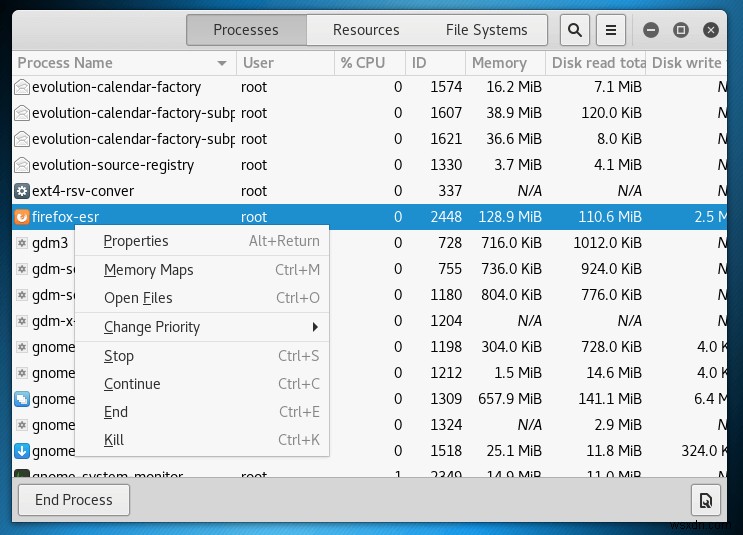The image size is (743, 535).
Task: Switch to the File Systems tab
Action: 486,30
